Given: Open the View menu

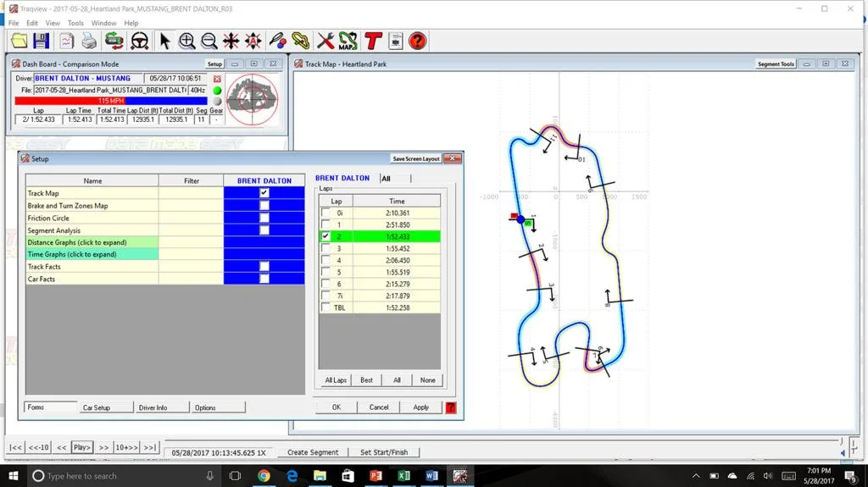Looking at the screenshot, I should tap(53, 23).
